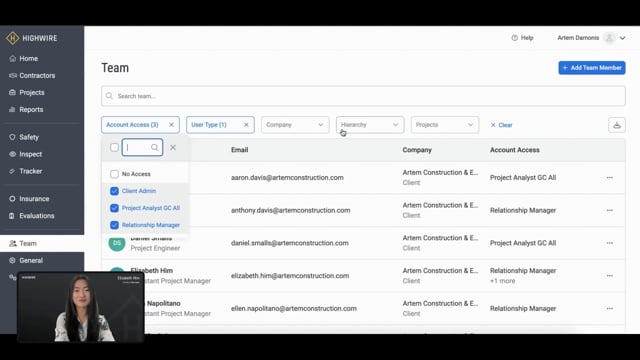Click Add Team Member button

click(592, 68)
